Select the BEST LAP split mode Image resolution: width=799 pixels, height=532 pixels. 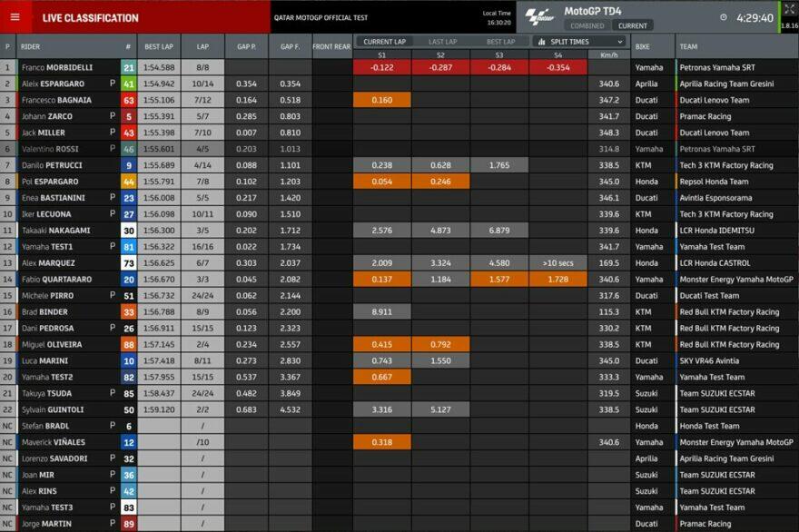500,42
